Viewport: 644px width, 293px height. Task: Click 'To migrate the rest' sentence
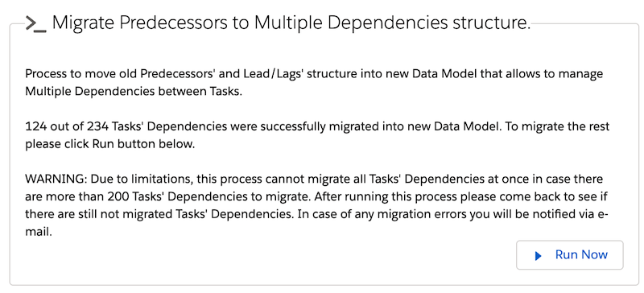(x=558, y=126)
